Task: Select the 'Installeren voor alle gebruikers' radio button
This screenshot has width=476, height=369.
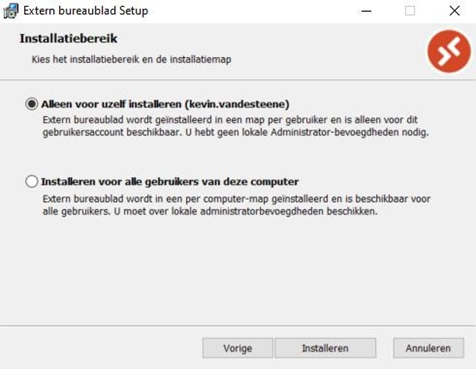Action: click(x=32, y=182)
